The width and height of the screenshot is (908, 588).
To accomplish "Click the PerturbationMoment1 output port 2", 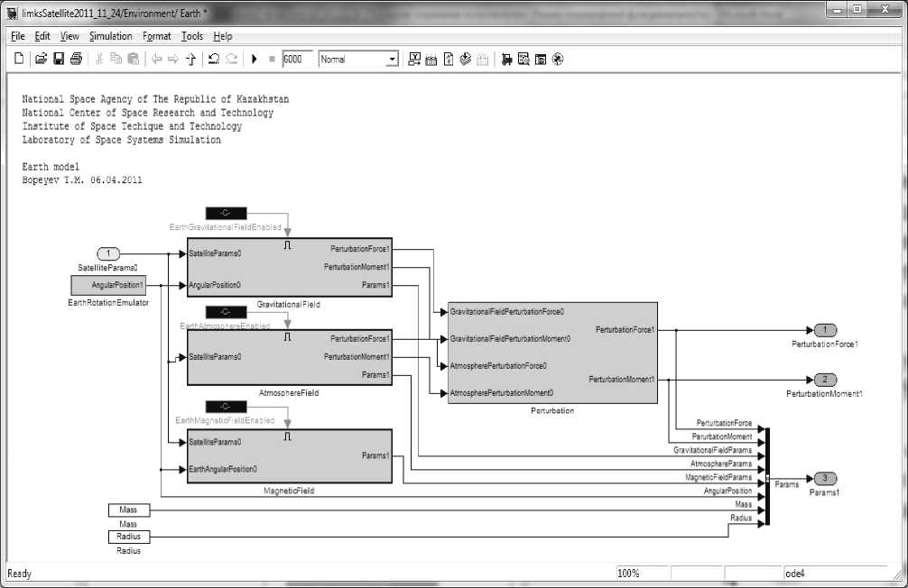I will coord(825,380).
